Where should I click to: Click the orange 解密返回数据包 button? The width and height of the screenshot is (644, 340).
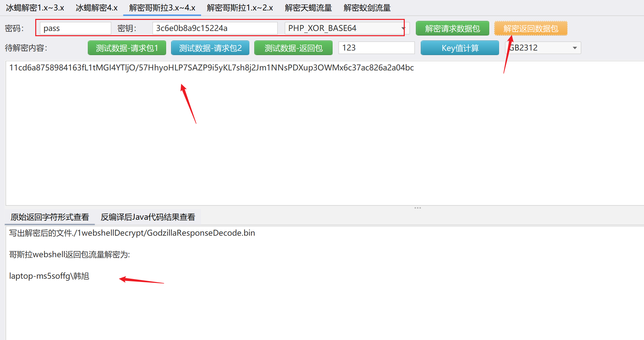pos(531,28)
